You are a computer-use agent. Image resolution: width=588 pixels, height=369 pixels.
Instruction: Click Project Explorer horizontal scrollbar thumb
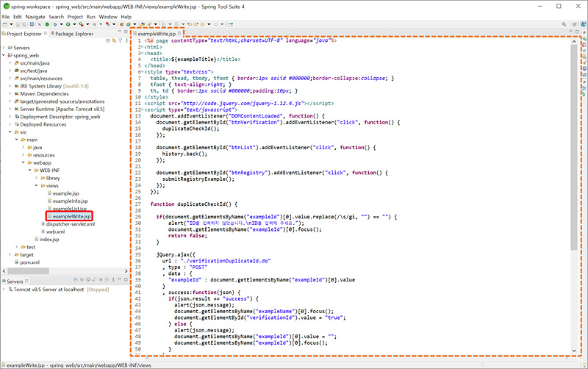[x=28, y=271]
